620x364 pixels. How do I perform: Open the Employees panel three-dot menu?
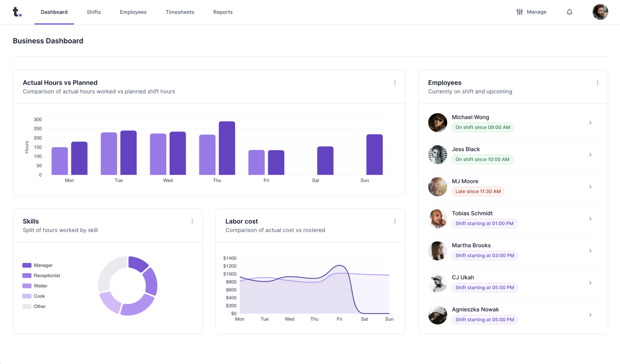coord(597,83)
